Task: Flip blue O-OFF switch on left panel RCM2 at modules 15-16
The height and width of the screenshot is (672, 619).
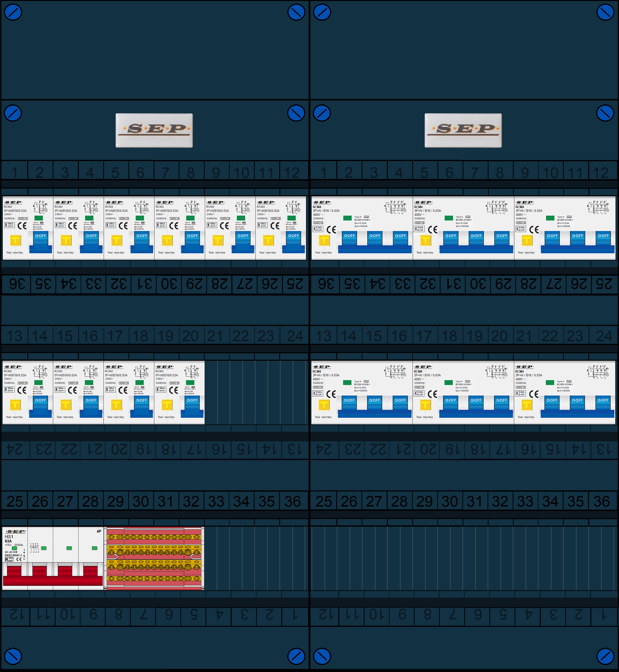Action: [x=91, y=406]
